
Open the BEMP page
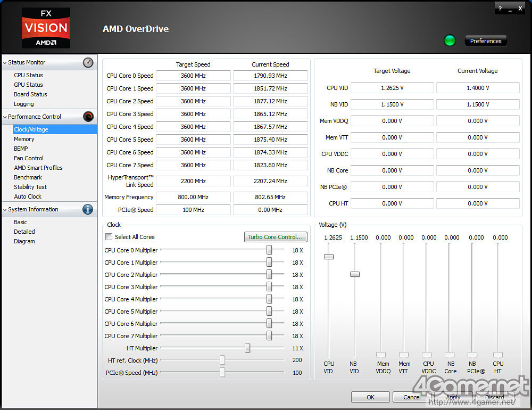coord(21,149)
